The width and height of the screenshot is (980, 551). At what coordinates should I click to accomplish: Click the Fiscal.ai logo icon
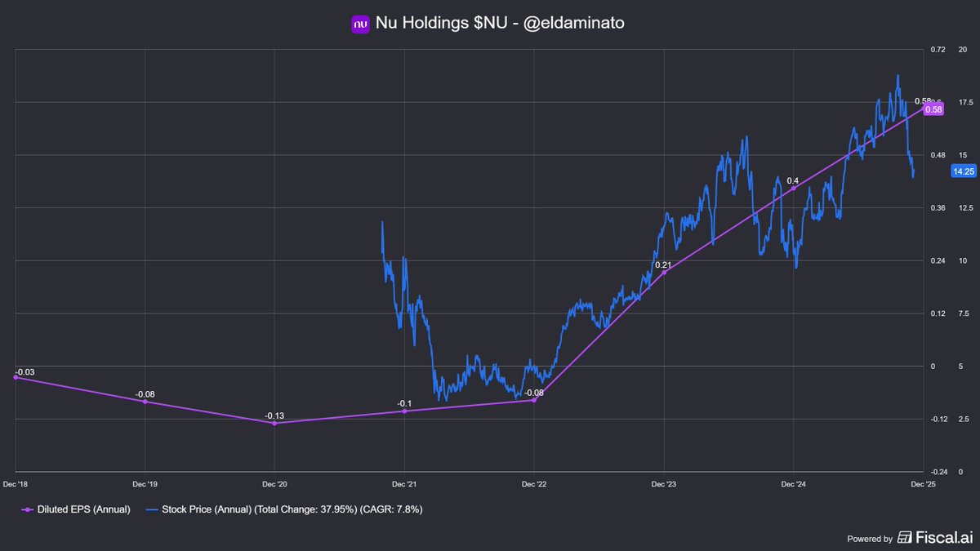click(905, 537)
